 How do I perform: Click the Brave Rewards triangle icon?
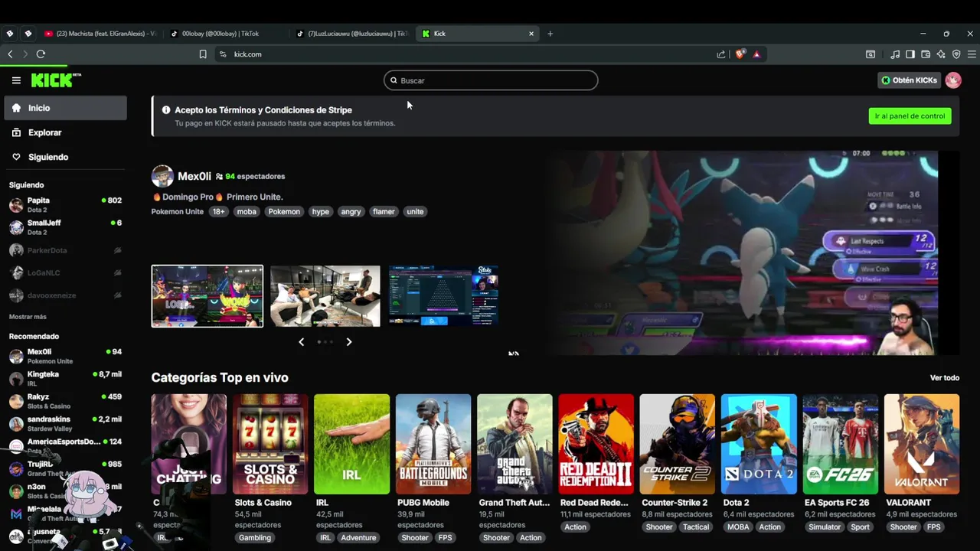click(756, 54)
